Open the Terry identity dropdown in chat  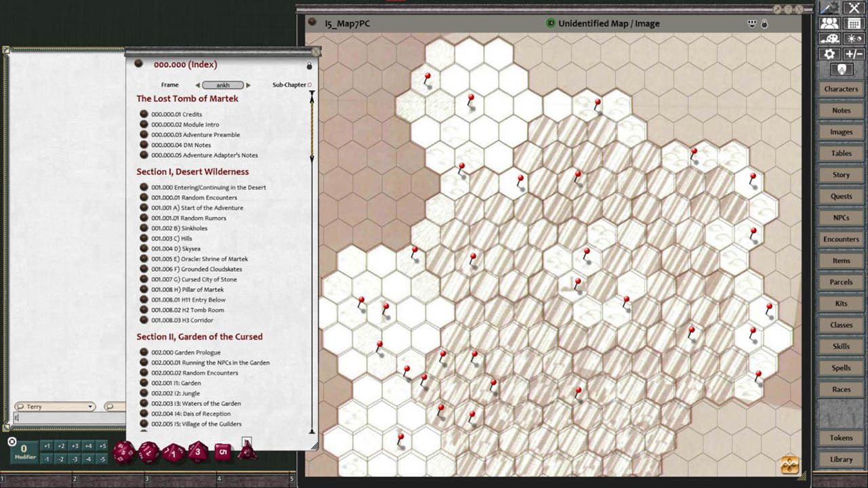tap(54, 406)
